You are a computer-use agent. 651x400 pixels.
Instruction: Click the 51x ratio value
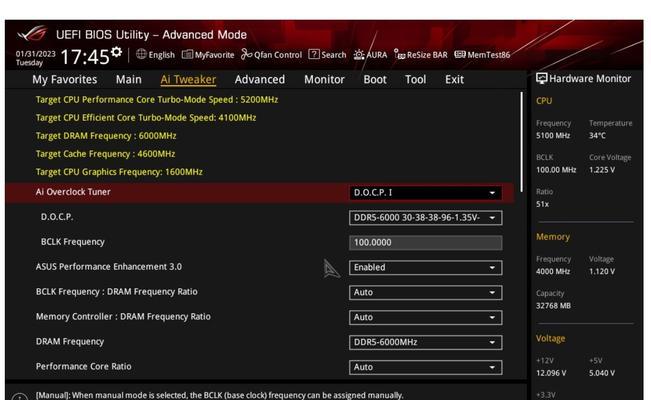[542, 204]
